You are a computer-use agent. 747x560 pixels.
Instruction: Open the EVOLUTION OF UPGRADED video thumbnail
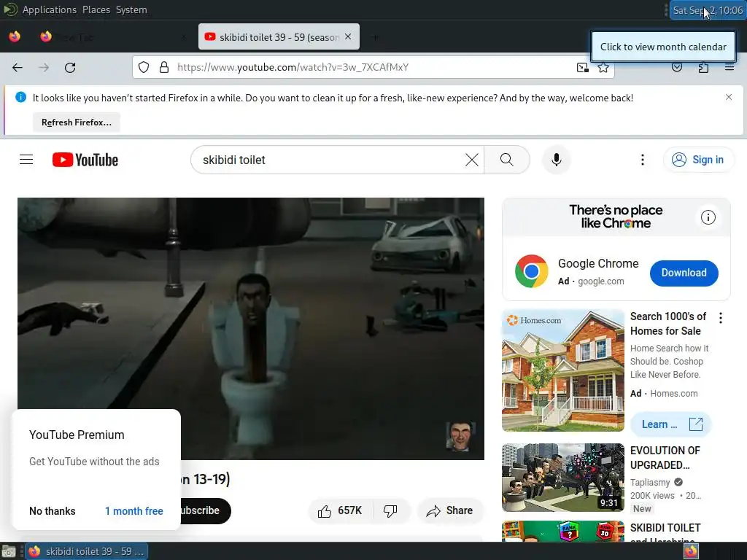pos(562,477)
